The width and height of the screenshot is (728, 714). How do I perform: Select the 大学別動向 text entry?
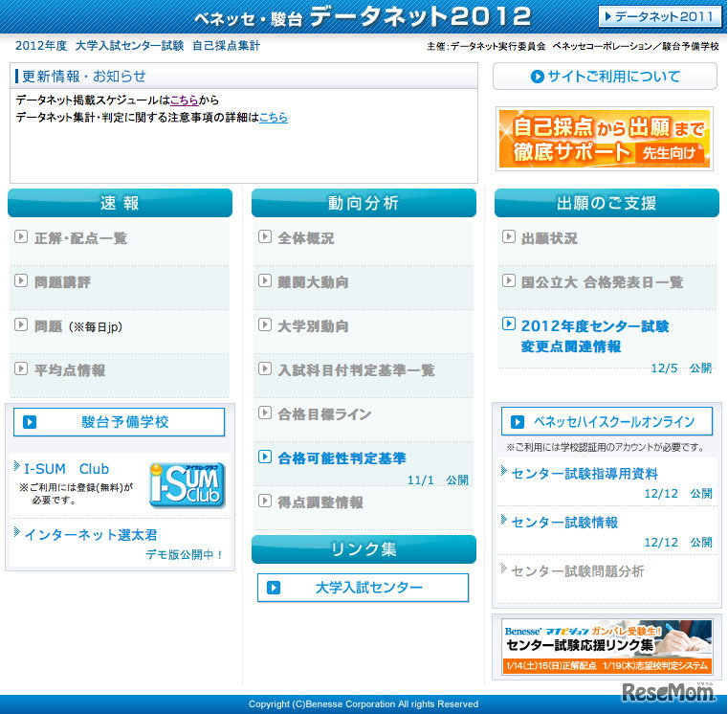point(313,326)
